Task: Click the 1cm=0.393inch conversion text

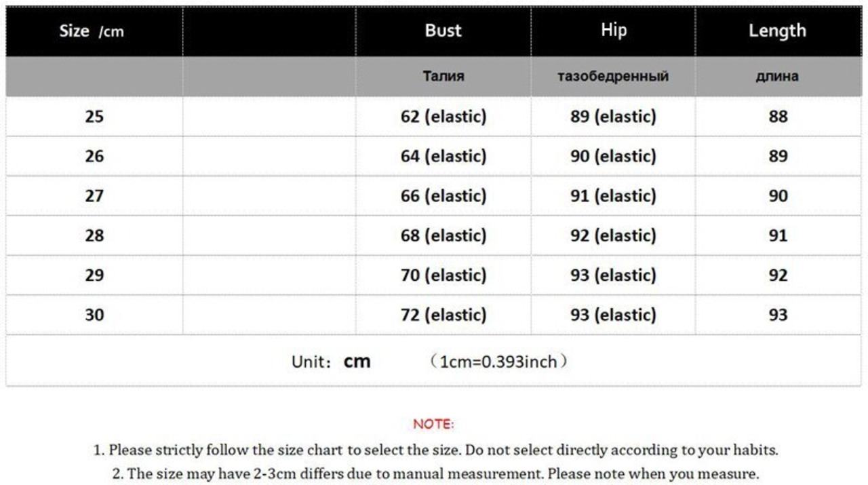Action: pyautogui.click(x=500, y=362)
